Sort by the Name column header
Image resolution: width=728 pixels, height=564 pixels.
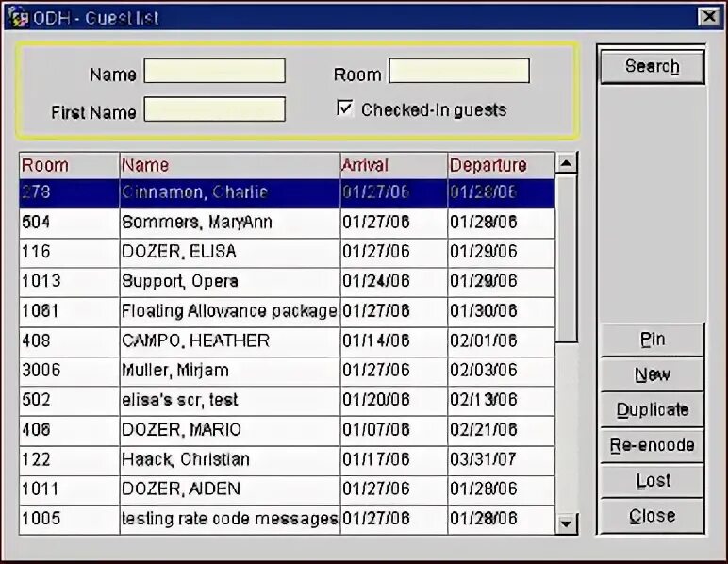230,165
